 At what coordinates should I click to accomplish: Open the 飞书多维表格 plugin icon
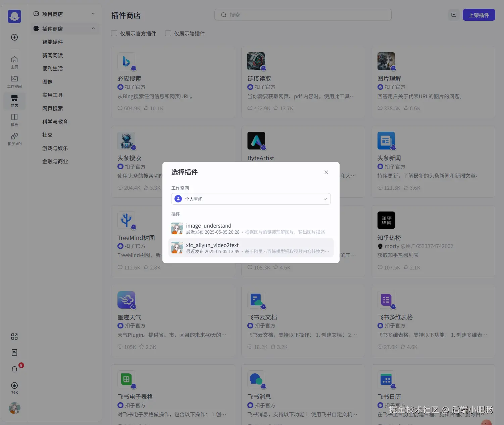386,300
